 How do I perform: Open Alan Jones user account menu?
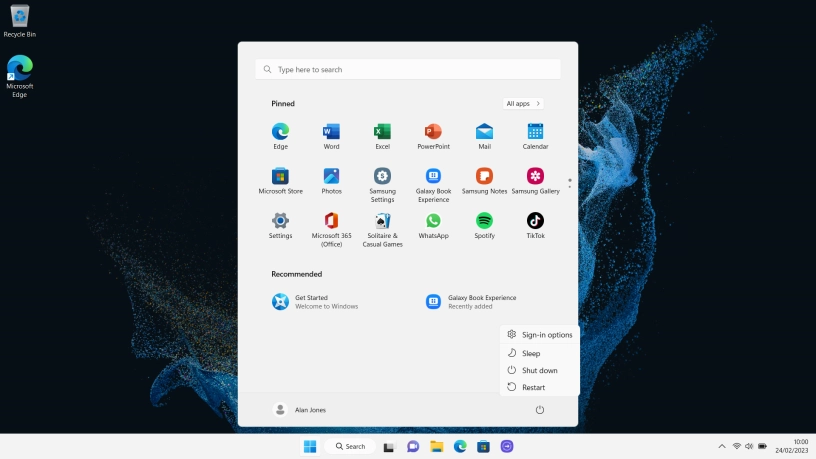tap(300, 410)
